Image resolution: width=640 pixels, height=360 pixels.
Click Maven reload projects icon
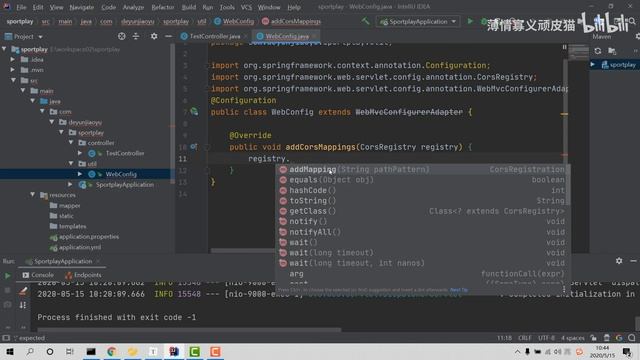click(x=598, y=51)
